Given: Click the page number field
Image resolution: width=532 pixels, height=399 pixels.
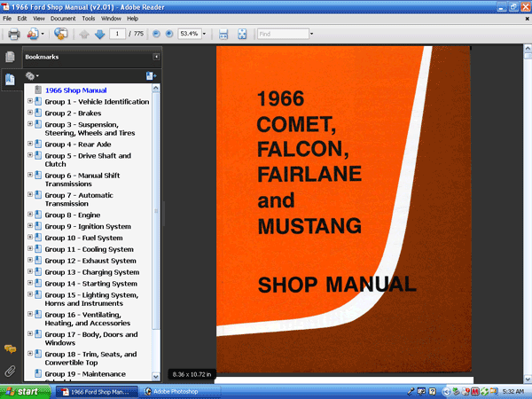Looking at the screenshot, I should point(117,34).
